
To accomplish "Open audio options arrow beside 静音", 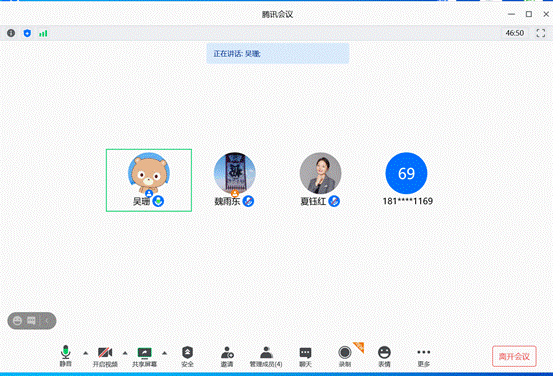I will 86,353.
